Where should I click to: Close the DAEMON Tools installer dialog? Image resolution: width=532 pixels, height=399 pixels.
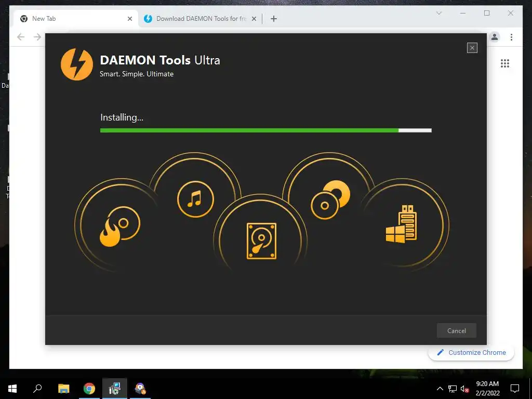[x=472, y=48]
